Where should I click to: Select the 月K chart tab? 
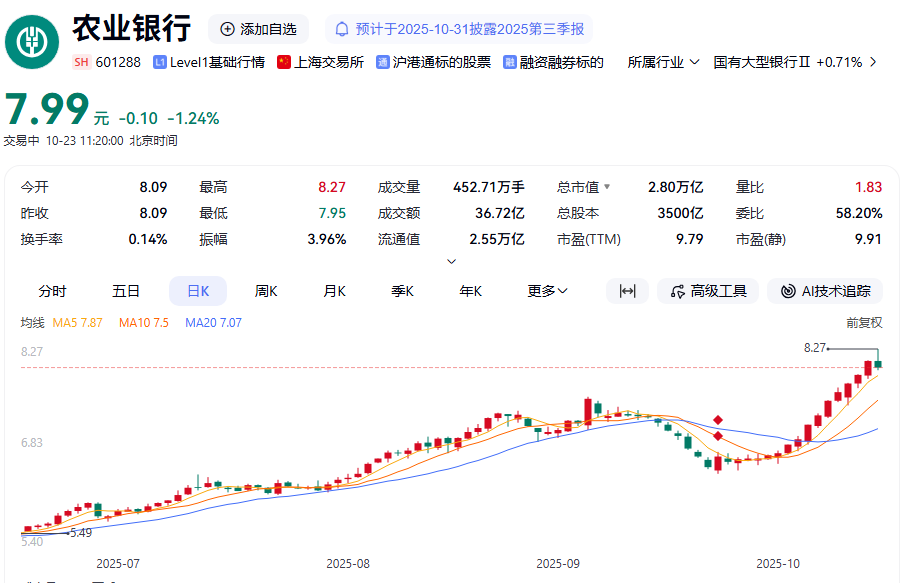tap(334, 291)
